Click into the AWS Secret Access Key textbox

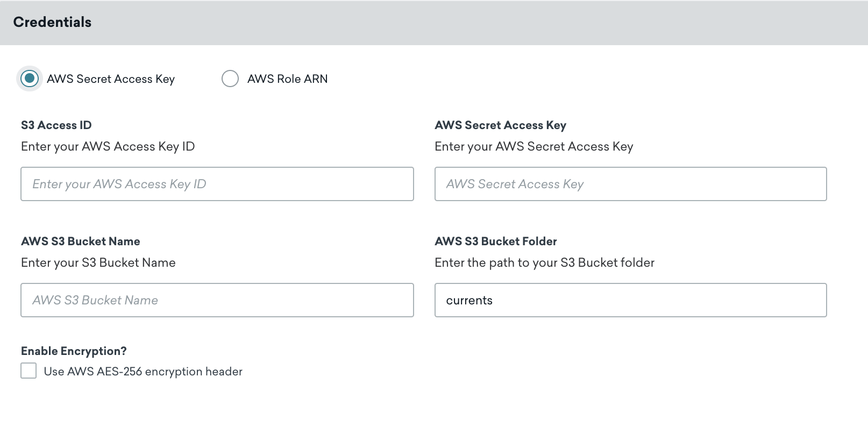(630, 184)
